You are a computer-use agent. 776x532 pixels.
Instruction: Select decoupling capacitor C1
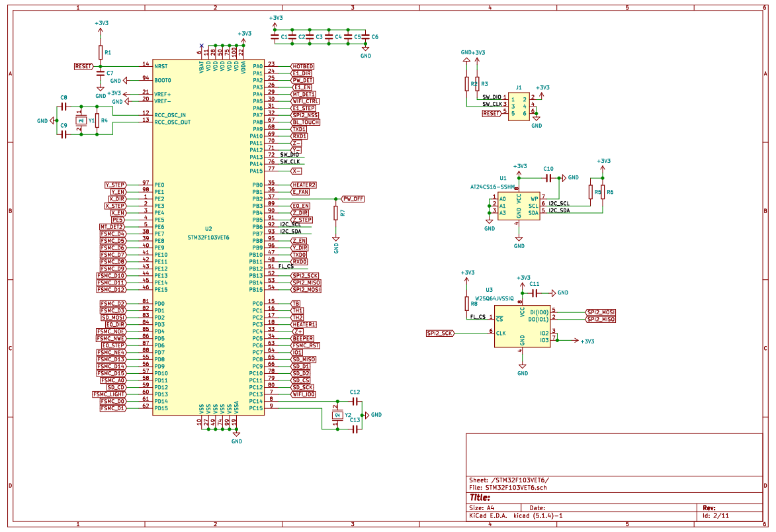pos(275,37)
